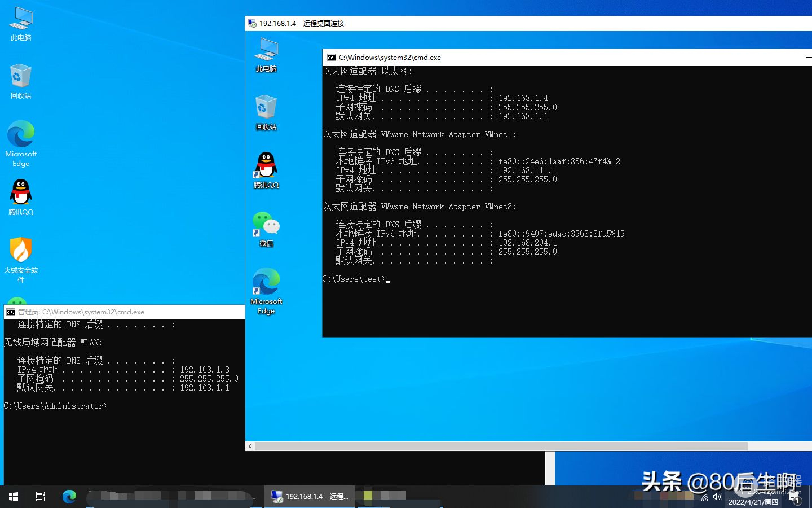Image resolution: width=812 pixels, height=508 pixels.
Task: Click the Windows Start button
Action: click(14, 497)
